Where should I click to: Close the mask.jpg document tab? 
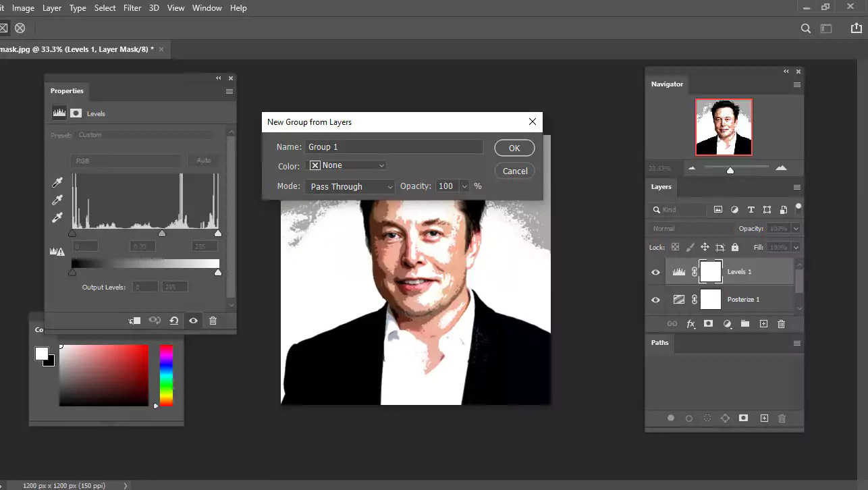(161, 49)
